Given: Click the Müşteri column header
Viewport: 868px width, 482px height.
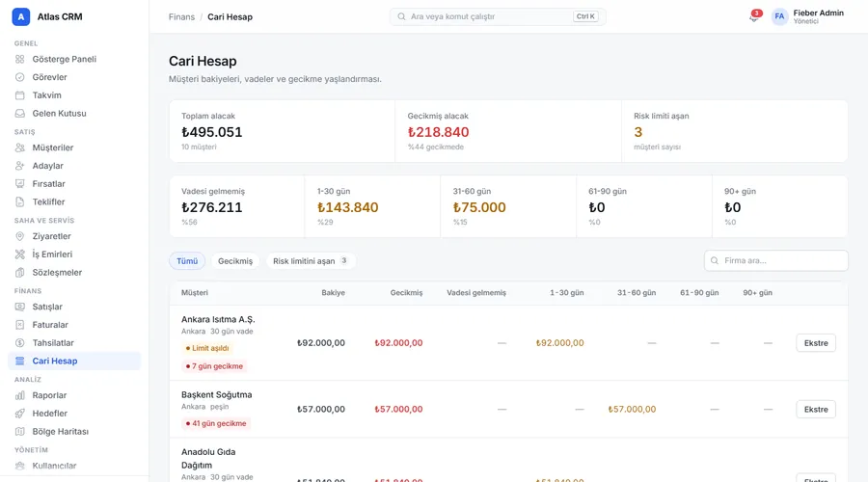Looking at the screenshot, I should pyautogui.click(x=195, y=293).
